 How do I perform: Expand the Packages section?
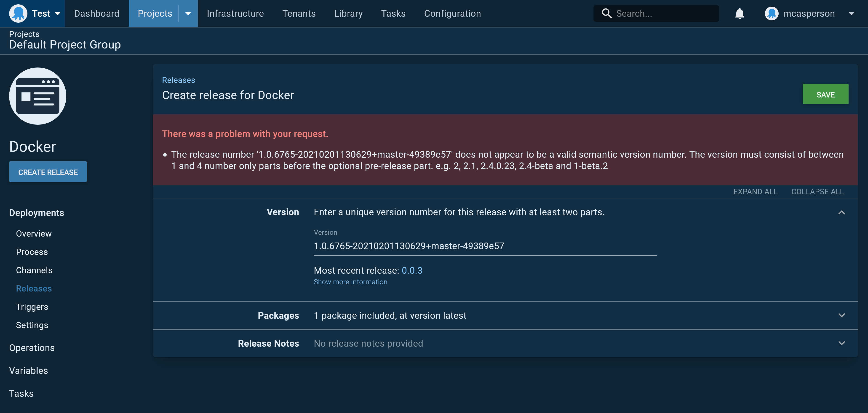[x=841, y=316]
